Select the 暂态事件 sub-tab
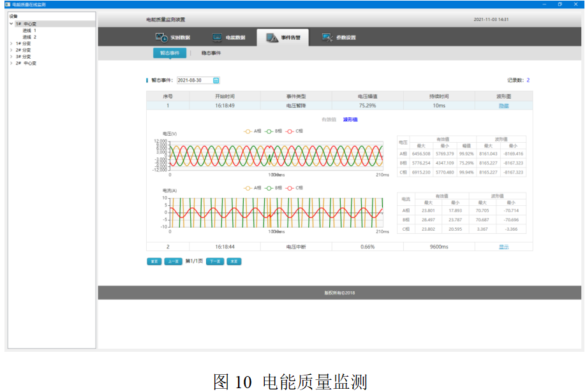Screen dimensions: 587x392 170,53
